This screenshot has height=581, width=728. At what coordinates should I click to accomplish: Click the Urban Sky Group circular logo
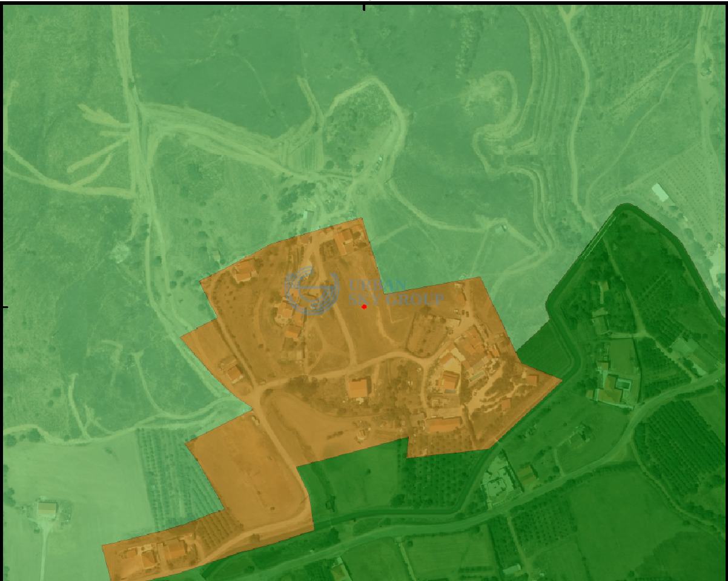[x=311, y=290]
